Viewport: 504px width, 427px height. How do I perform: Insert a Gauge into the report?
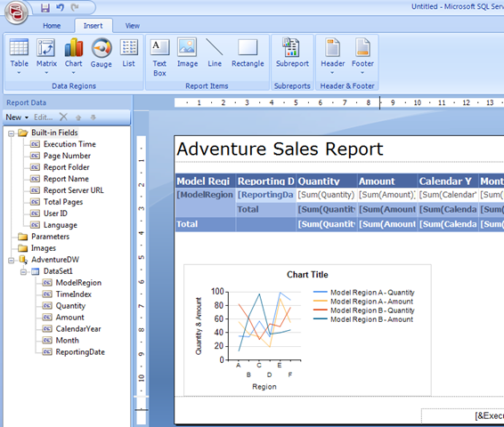102,53
